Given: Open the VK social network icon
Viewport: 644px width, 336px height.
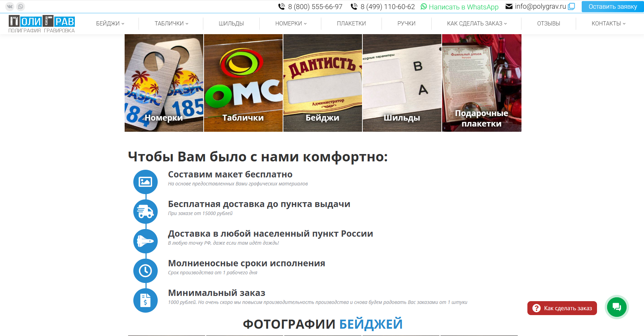Looking at the screenshot, I should tap(10, 6).
